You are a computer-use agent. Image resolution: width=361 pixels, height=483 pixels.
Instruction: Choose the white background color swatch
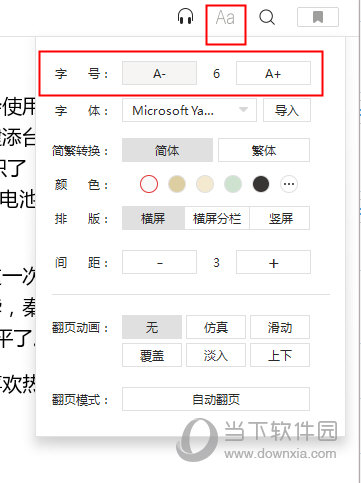pos(149,184)
